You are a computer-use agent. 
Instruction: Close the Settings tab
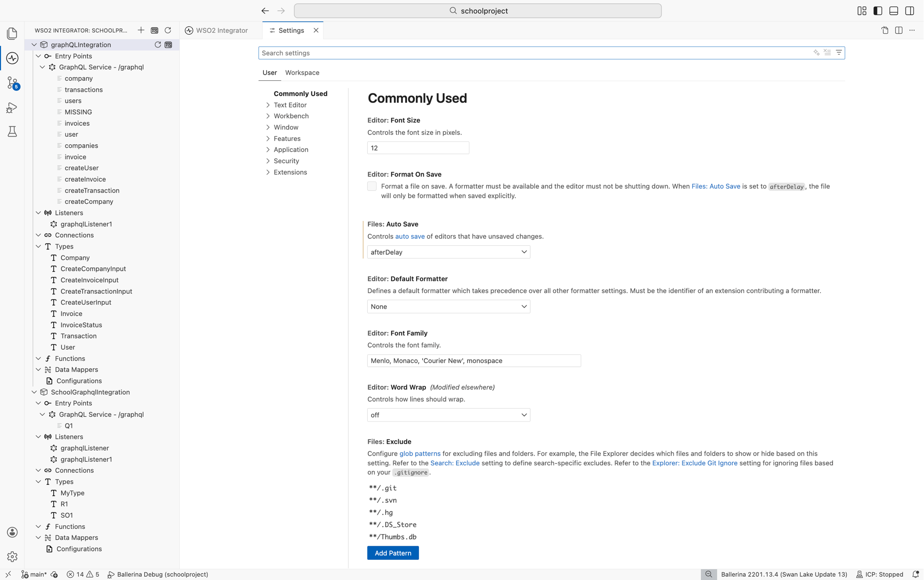click(316, 31)
